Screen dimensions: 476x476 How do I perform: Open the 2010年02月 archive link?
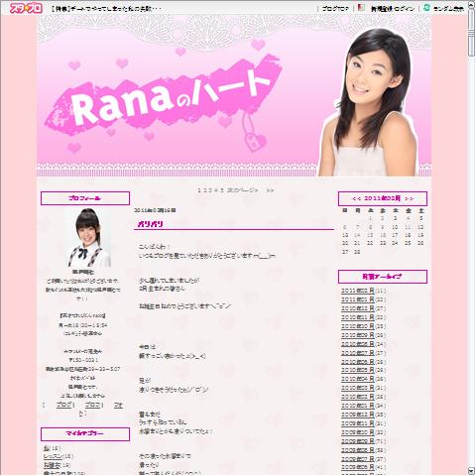358,397
